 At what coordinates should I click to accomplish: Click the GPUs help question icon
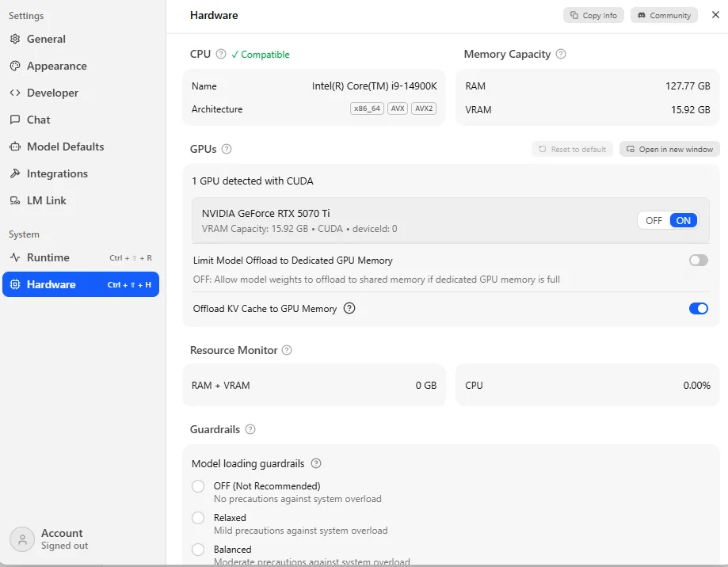[x=227, y=150]
